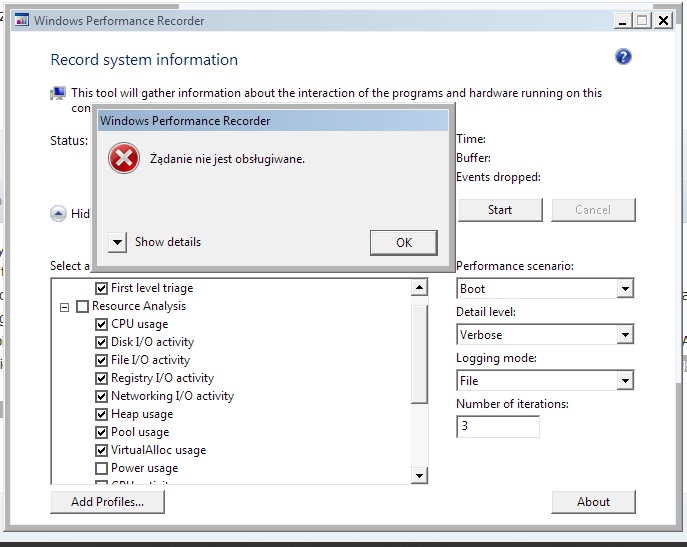Click OK in the error dialog

pyautogui.click(x=404, y=242)
